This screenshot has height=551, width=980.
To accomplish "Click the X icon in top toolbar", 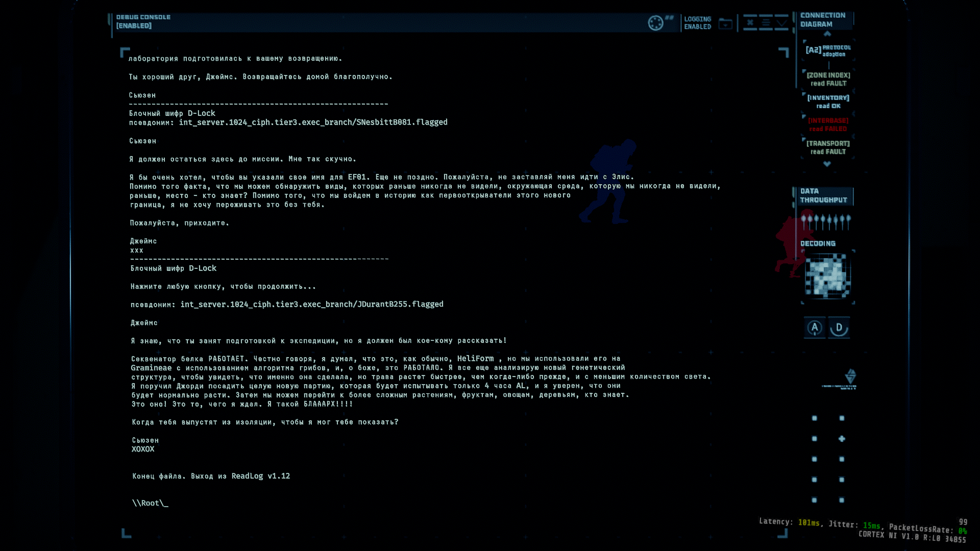I will click(x=750, y=22).
